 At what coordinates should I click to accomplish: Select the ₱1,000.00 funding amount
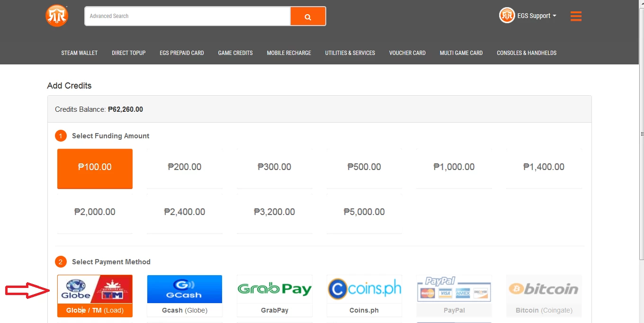click(x=454, y=169)
